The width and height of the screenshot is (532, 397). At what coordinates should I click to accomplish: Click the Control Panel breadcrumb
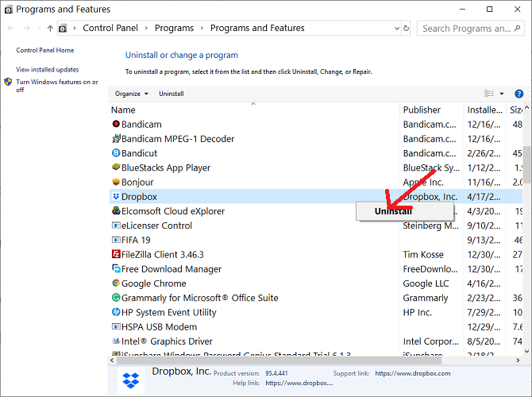pyautogui.click(x=110, y=28)
